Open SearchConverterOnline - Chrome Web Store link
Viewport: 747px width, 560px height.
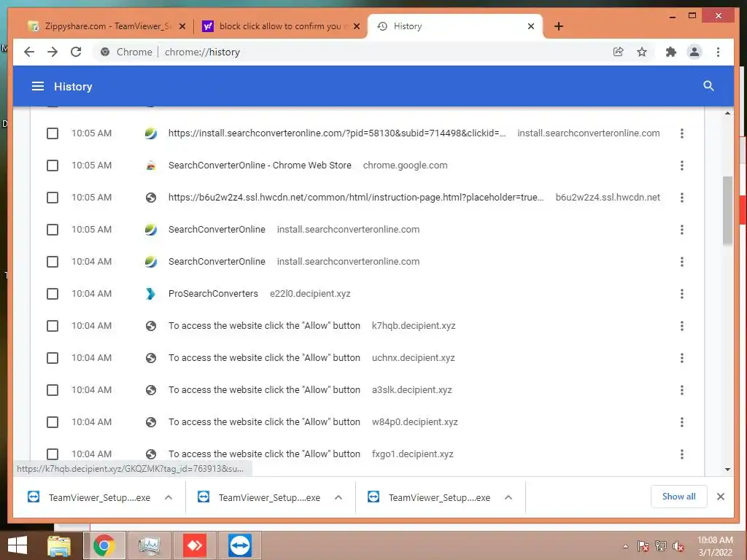(x=260, y=166)
